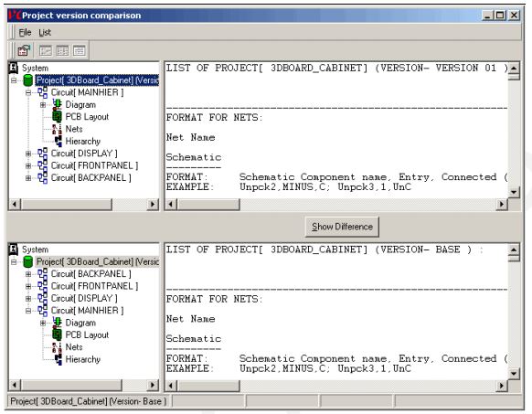Viewport: 532px width, 414px height.
Task: Click left scroll arrow of upper tree
Action: (15, 205)
